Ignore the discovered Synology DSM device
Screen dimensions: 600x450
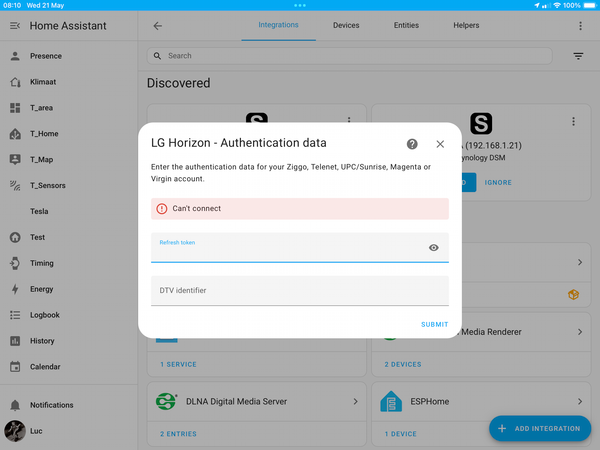click(498, 183)
